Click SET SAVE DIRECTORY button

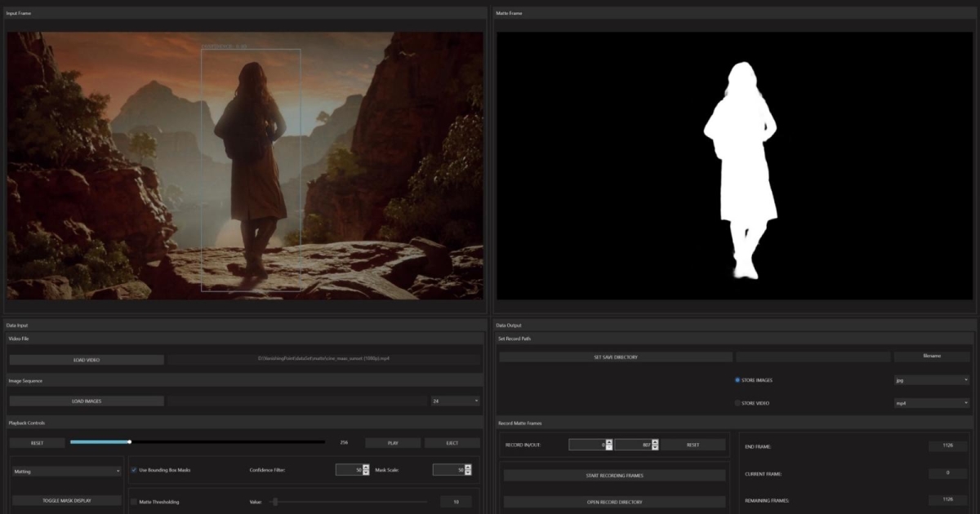[x=616, y=357]
